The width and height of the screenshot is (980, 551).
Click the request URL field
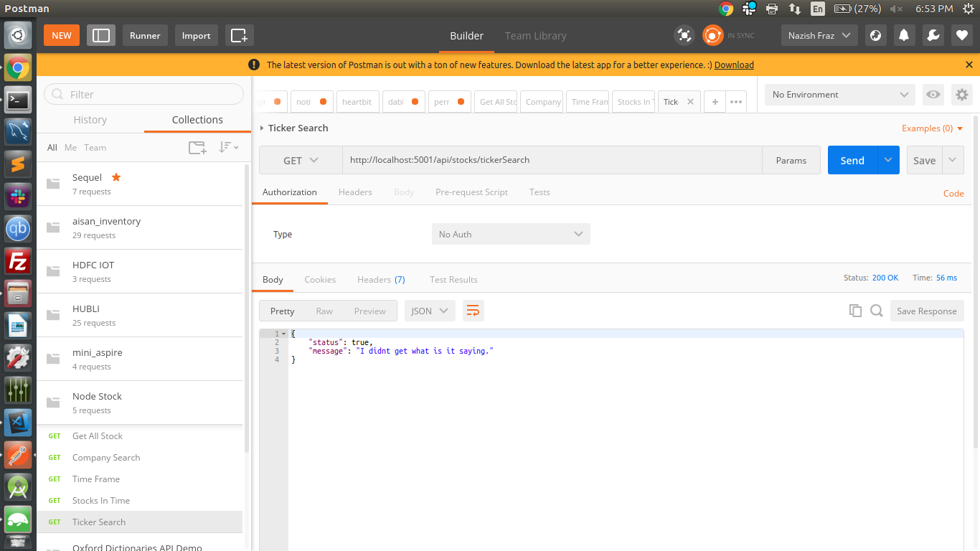point(552,160)
